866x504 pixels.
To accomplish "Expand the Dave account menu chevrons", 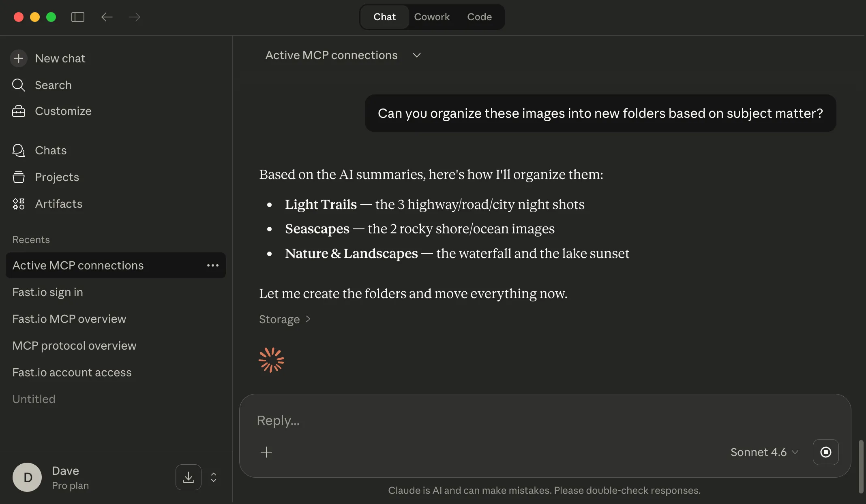I will pos(214,477).
